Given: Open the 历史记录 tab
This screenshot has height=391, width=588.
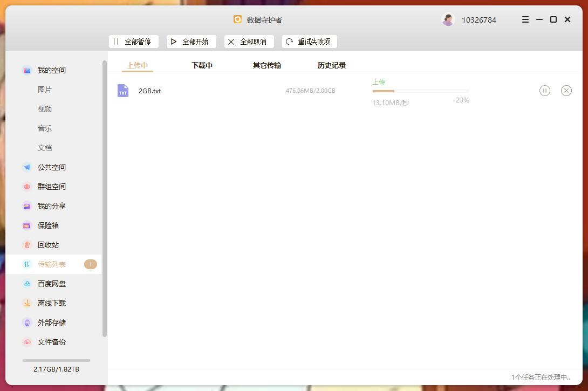Looking at the screenshot, I should (331, 65).
